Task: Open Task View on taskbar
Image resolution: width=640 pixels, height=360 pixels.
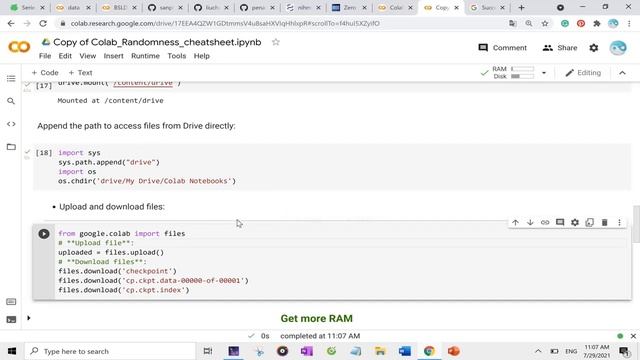Action: (208, 351)
